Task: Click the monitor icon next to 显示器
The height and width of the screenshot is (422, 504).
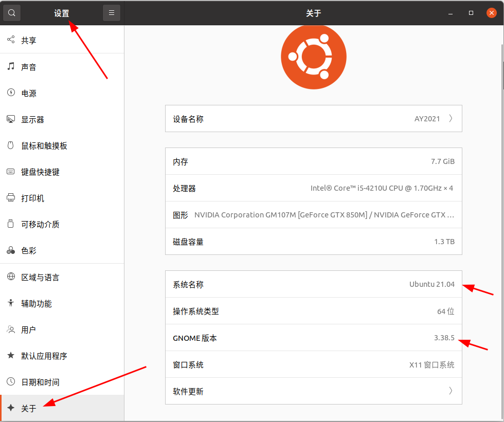Action: [11, 119]
